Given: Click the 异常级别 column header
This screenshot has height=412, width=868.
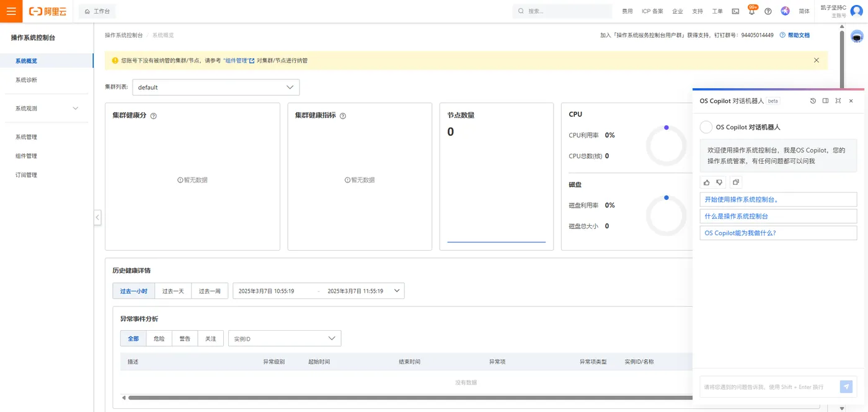Looking at the screenshot, I should pyautogui.click(x=274, y=362).
